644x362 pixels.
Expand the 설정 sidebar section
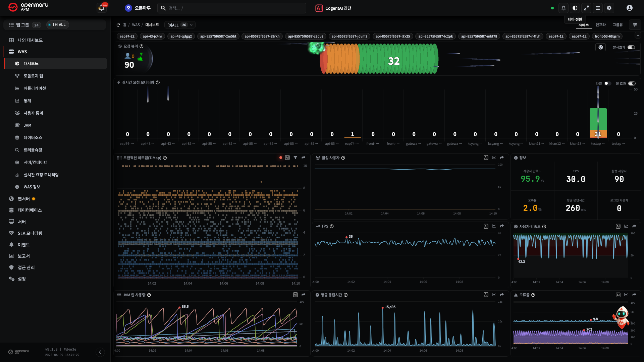22,279
